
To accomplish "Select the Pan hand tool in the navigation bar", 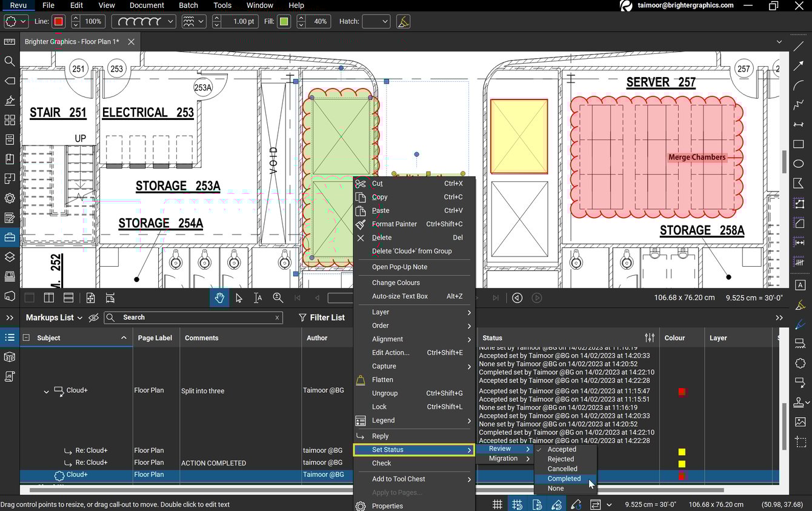I will point(219,298).
